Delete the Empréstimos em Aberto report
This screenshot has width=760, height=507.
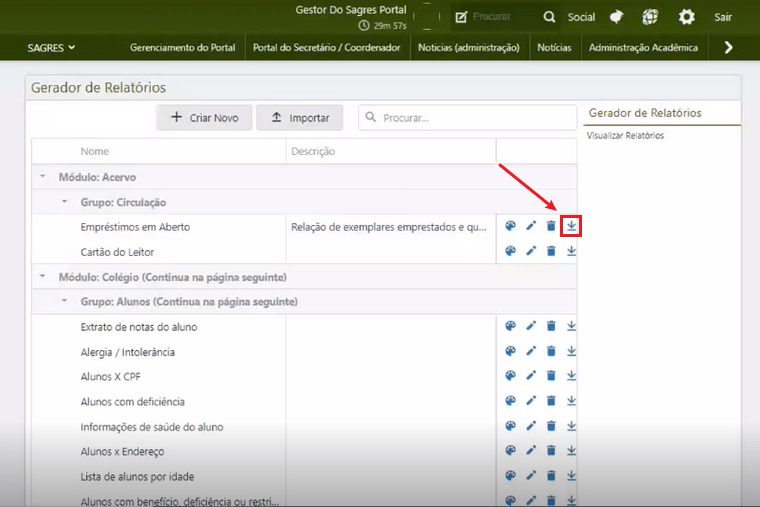coord(551,226)
